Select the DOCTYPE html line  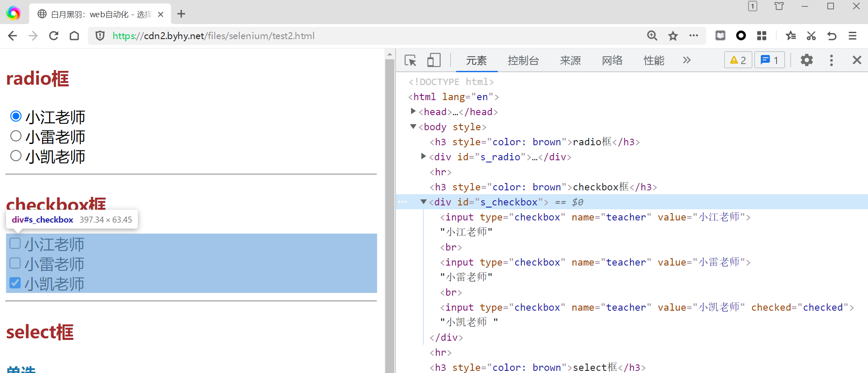[451, 82]
